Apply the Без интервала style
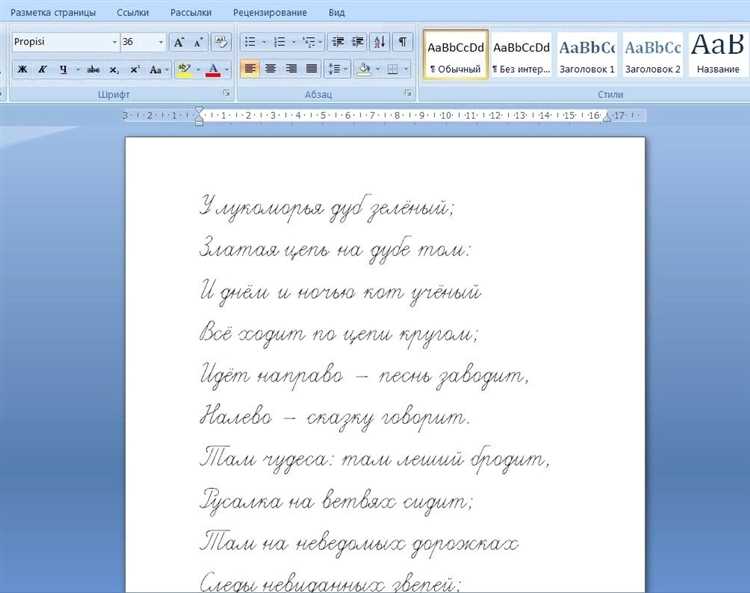 pos(521,55)
